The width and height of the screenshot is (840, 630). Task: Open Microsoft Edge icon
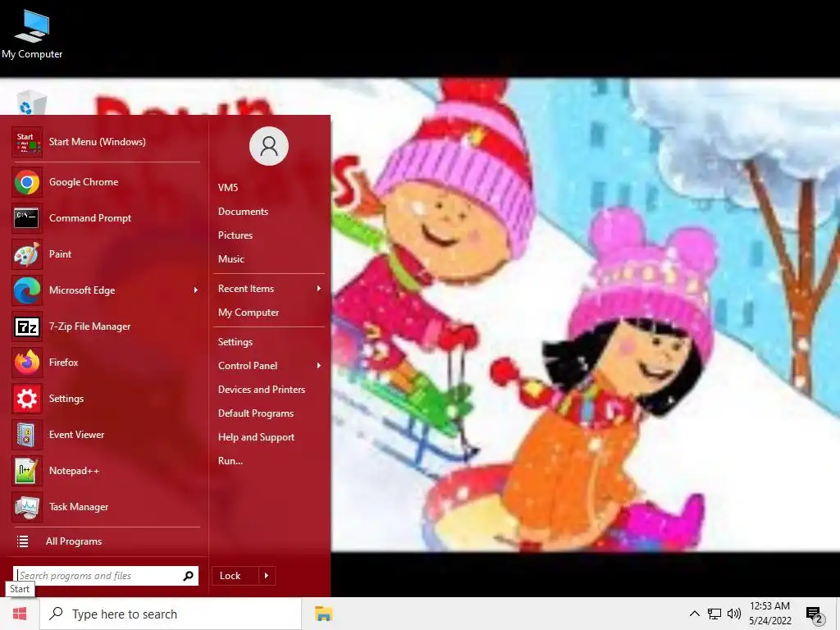click(x=27, y=290)
